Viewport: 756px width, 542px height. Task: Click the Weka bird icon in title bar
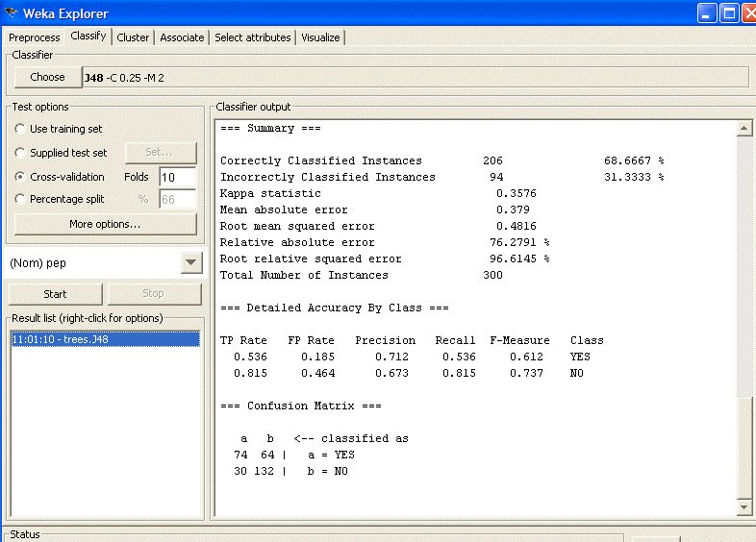[11, 13]
